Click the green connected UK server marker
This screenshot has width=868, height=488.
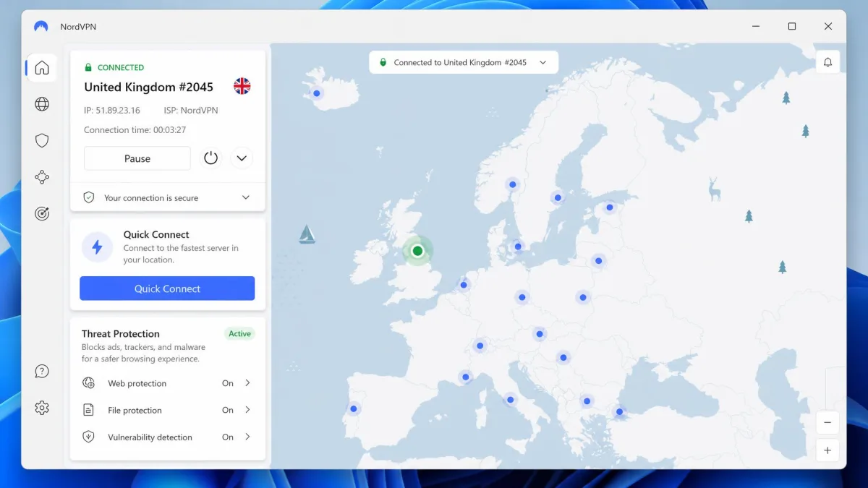click(x=417, y=251)
